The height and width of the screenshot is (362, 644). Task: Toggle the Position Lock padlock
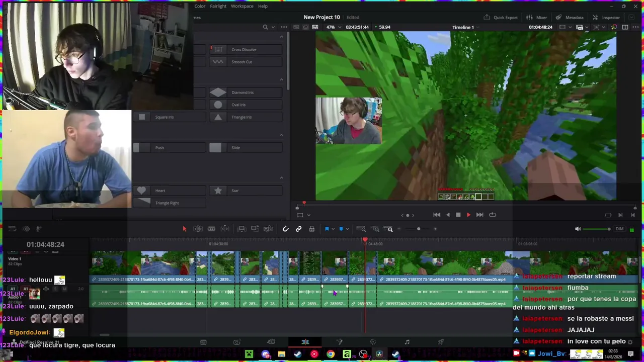312,229
